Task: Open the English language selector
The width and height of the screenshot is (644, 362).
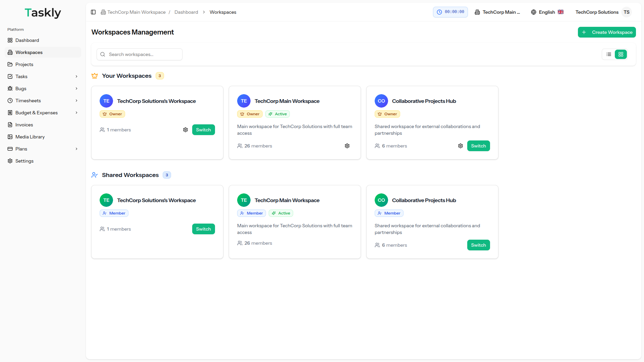Action: point(547,12)
